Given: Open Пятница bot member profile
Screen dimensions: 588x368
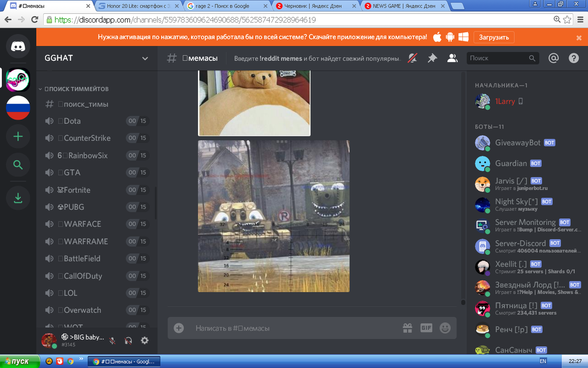Looking at the screenshot, I should (527, 308).
